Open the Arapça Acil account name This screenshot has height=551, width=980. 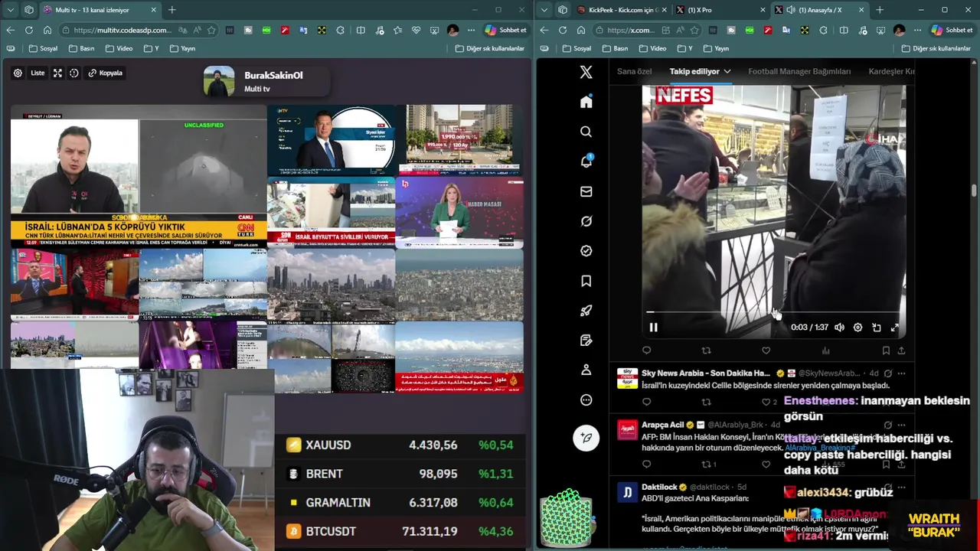[x=663, y=425]
